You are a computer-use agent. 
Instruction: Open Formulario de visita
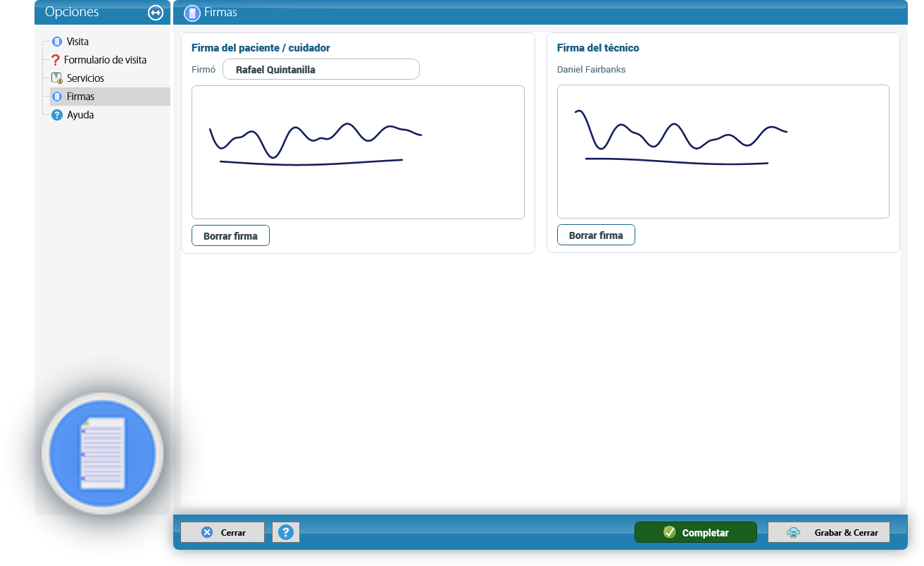[x=106, y=60]
